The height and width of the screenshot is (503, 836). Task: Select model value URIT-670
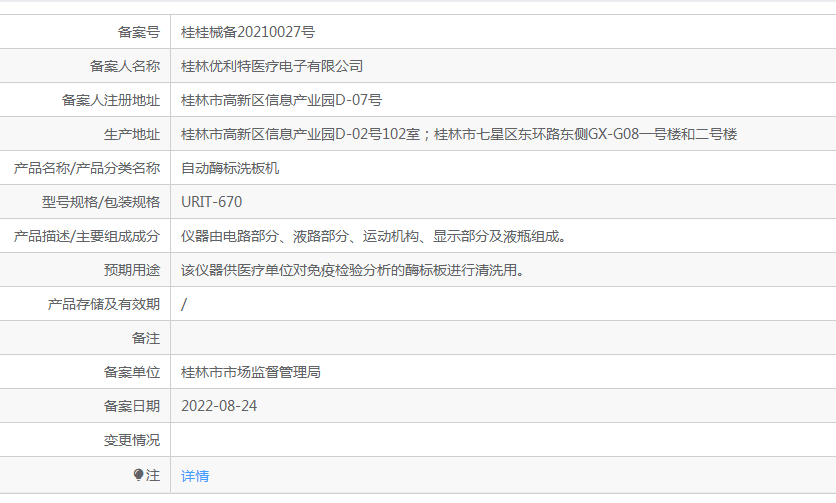[x=212, y=202]
